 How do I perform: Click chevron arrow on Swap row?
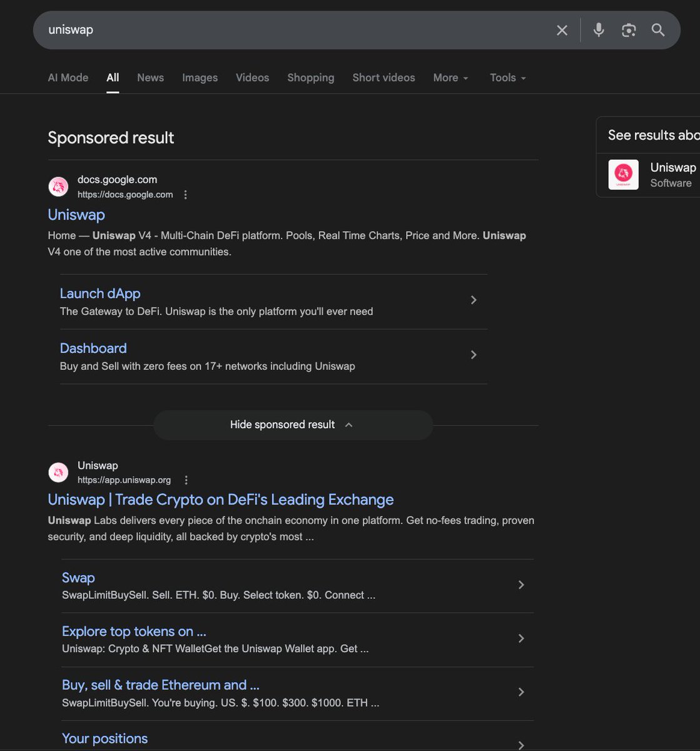[521, 585]
